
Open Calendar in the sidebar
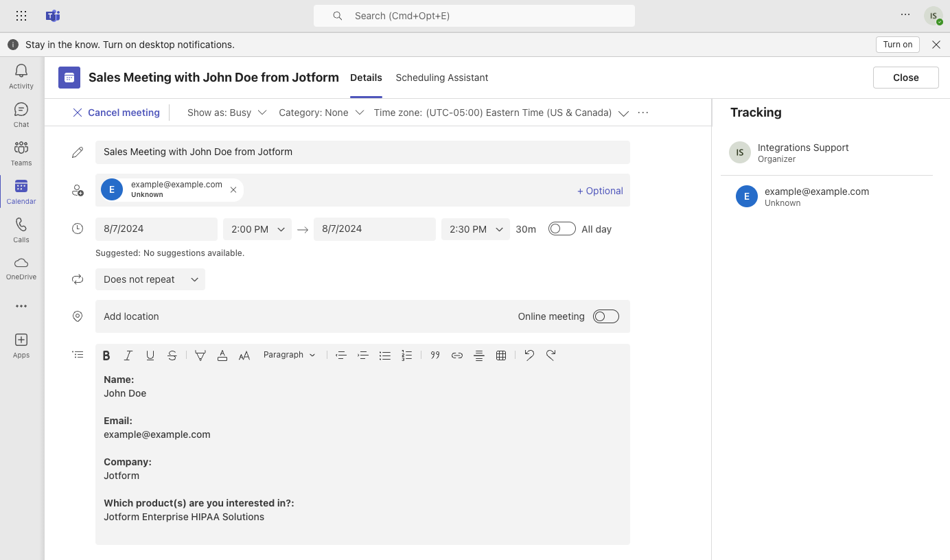(21, 191)
